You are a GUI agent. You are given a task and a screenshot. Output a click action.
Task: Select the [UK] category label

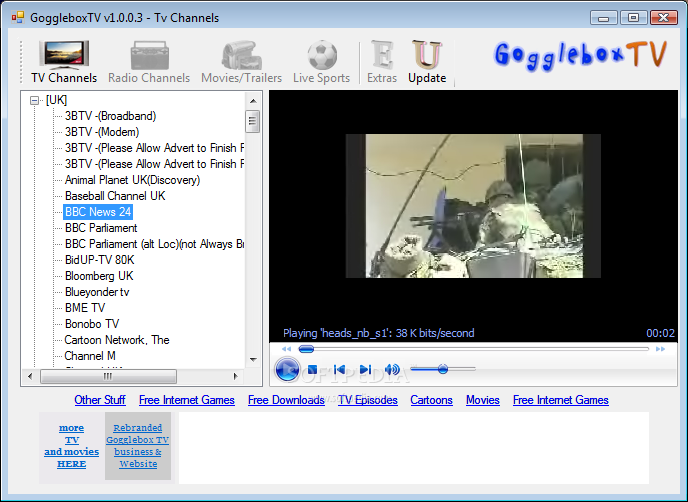[56, 100]
